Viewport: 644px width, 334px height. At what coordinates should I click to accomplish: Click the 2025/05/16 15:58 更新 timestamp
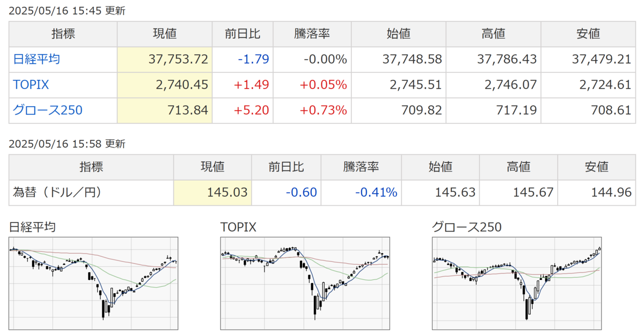coord(67,144)
